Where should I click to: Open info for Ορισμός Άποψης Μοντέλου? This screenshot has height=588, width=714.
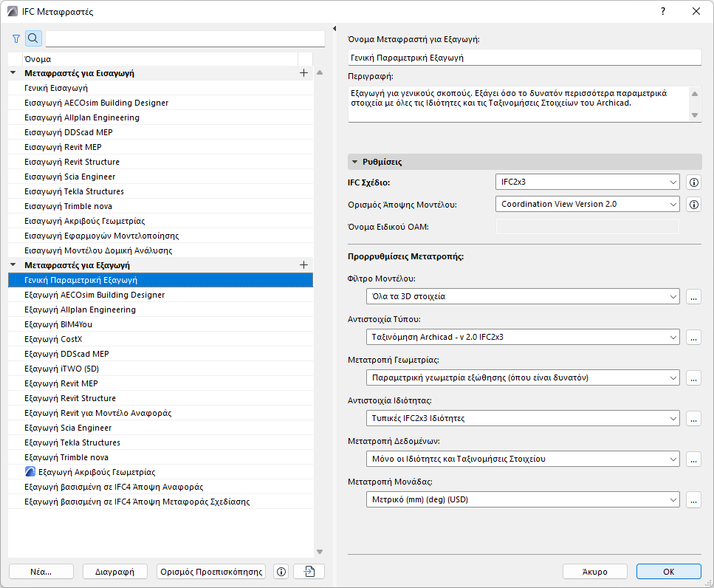click(693, 205)
